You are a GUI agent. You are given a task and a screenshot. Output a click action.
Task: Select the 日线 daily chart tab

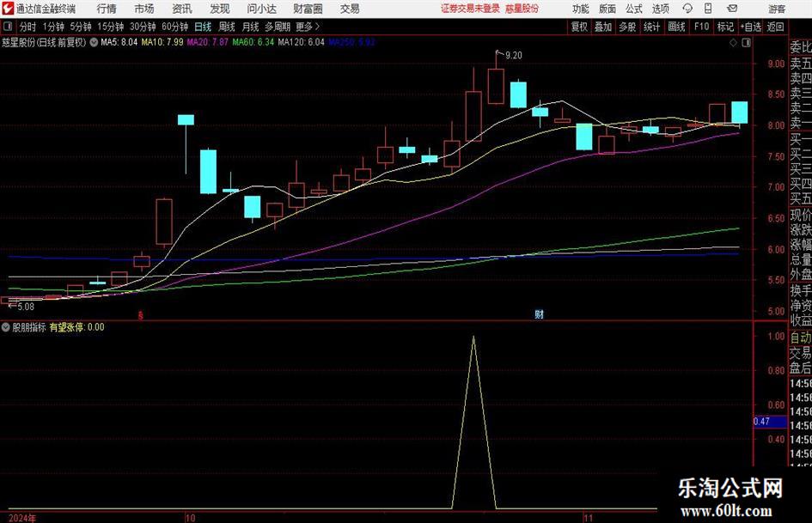203,27
